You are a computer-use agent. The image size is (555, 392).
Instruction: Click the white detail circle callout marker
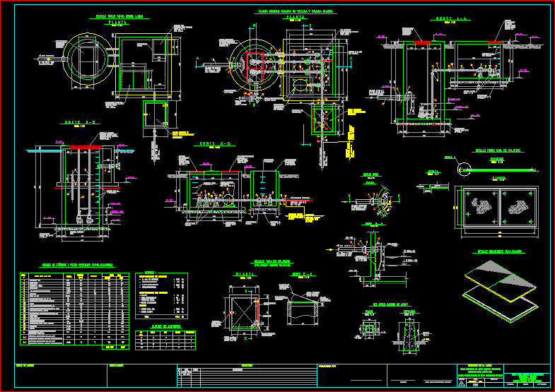click(x=464, y=170)
